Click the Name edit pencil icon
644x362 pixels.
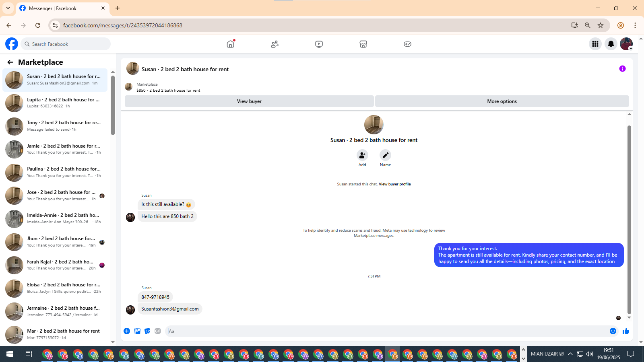coord(386,155)
